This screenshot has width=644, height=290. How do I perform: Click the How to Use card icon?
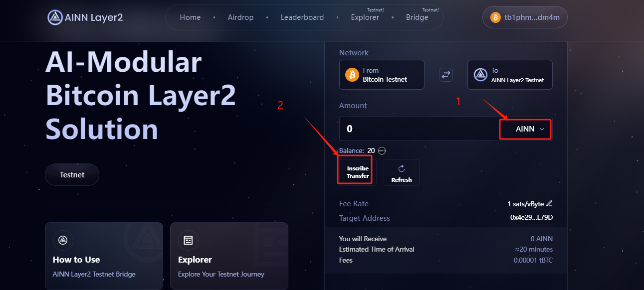pyautogui.click(x=63, y=240)
